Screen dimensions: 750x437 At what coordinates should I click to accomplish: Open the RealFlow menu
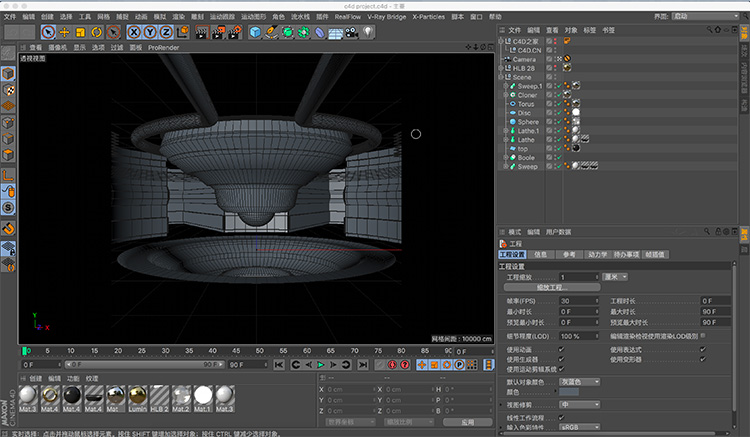click(347, 16)
